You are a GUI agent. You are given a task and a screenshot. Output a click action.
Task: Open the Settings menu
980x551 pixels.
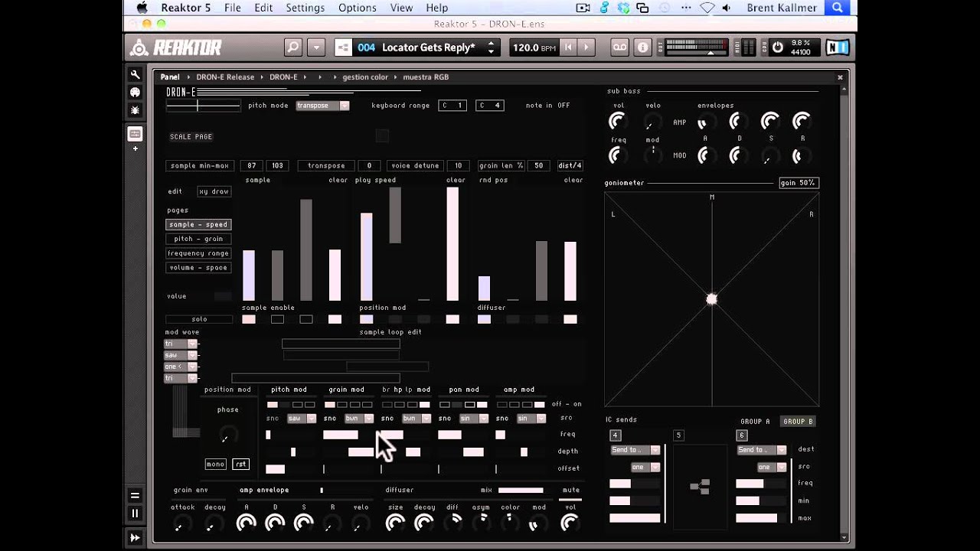pos(305,8)
